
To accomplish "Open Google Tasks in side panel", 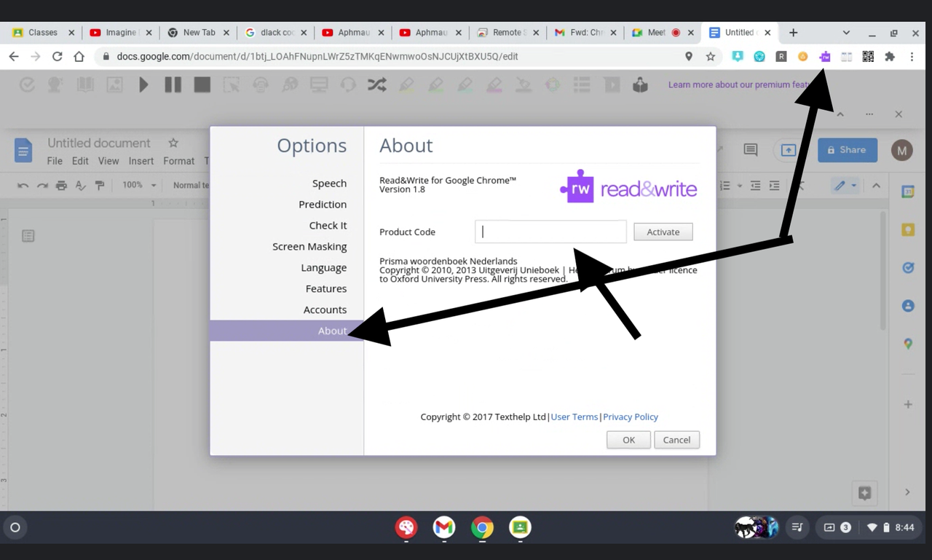I will (x=908, y=267).
